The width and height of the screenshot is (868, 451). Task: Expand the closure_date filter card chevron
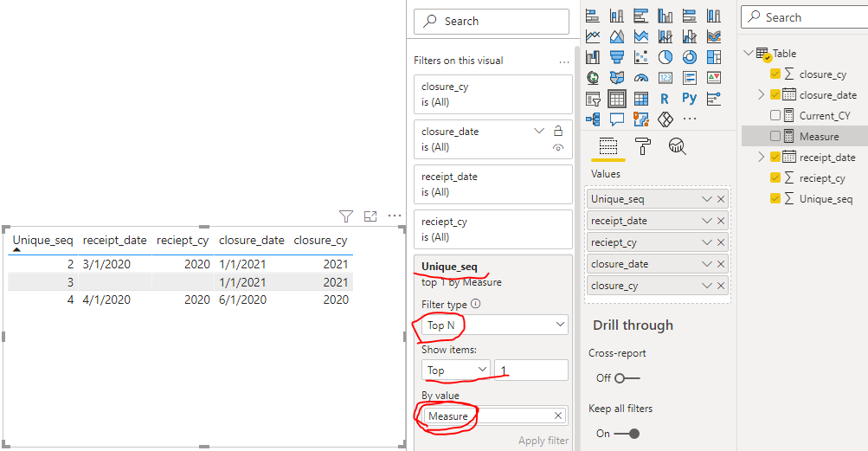(538, 131)
